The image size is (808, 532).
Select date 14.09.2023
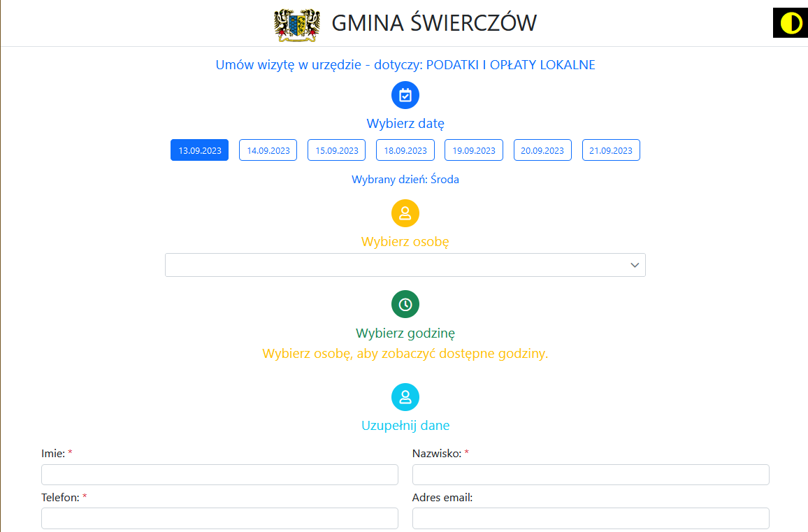(x=268, y=150)
